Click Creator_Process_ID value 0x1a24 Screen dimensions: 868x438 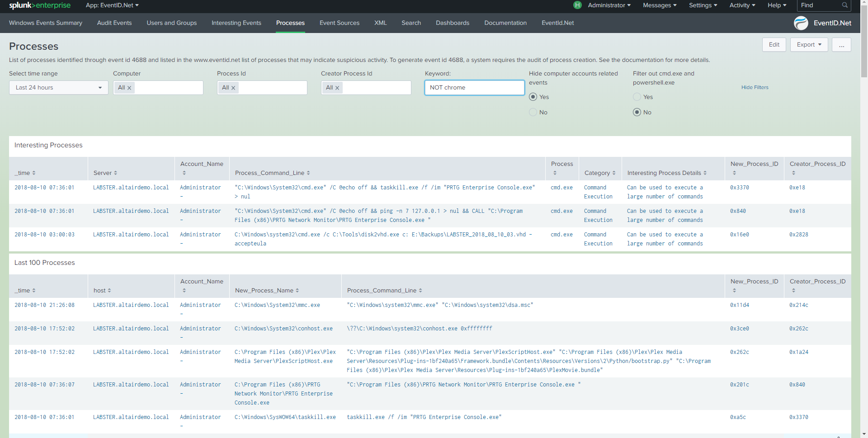point(799,352)
